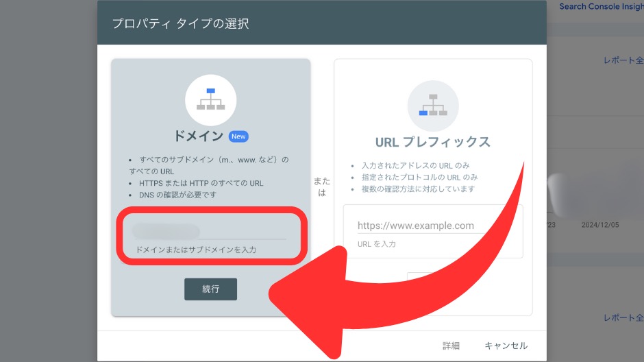The width and height of the screenshot is (644, 362).
Task: Click the New badge next to ドメイン
Action: (x=238, y=136)
